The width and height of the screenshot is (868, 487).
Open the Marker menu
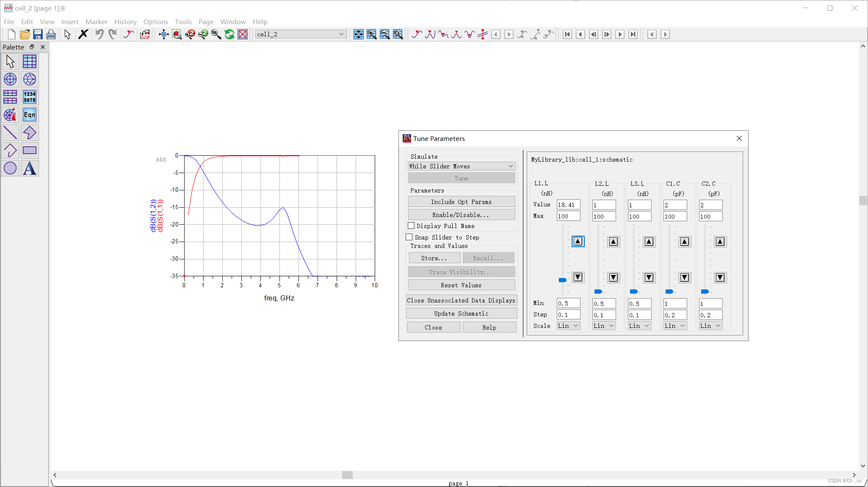(x=96, y=22)
